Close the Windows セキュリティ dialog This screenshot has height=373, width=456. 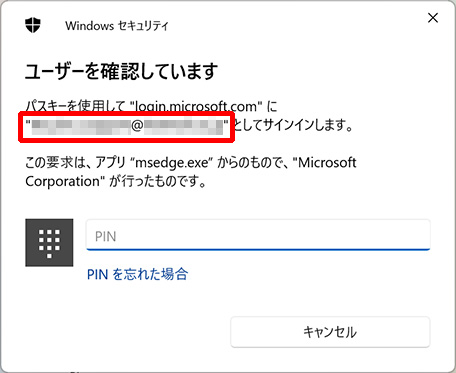(x=433, y=18)
